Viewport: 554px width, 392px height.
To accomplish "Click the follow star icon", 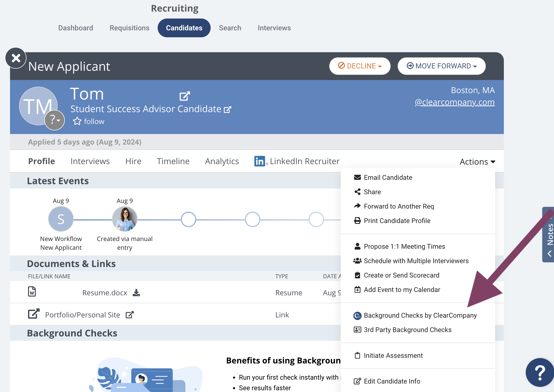I will 77,121.
